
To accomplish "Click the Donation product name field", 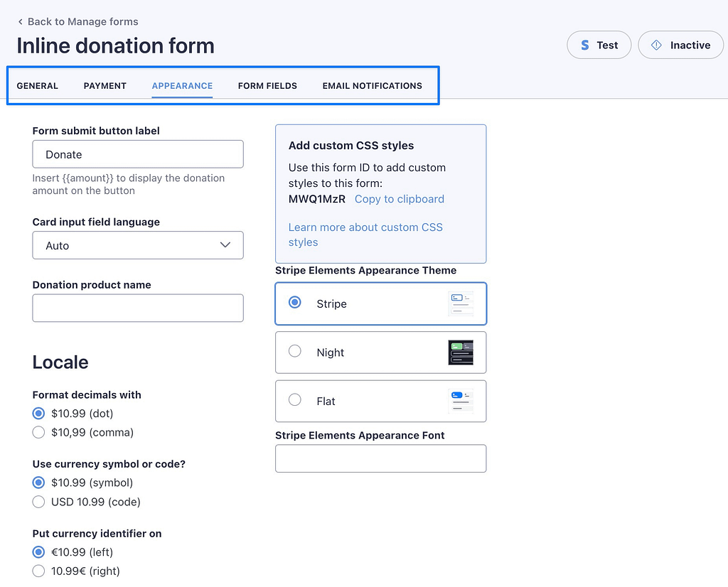I will click(138, 308).
